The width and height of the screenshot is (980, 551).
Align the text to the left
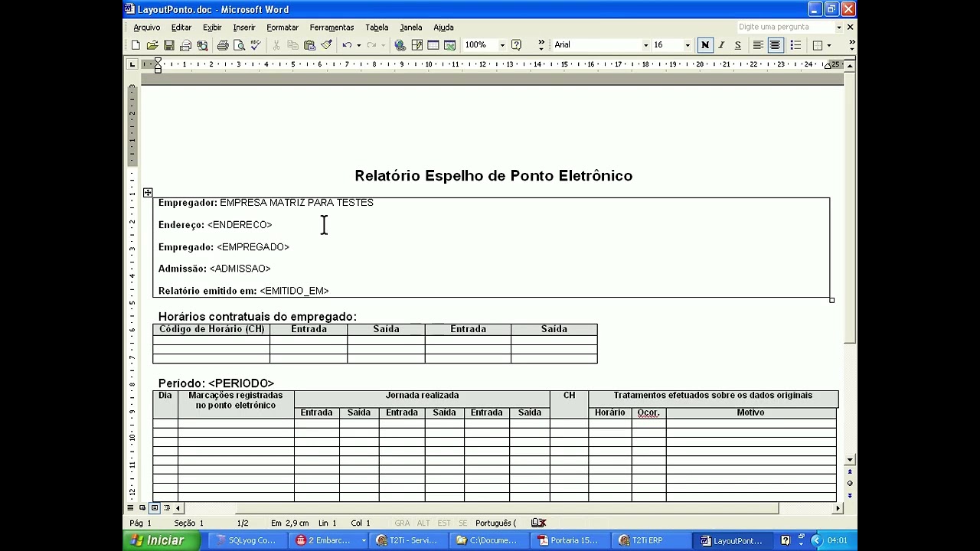click(758, 45)
